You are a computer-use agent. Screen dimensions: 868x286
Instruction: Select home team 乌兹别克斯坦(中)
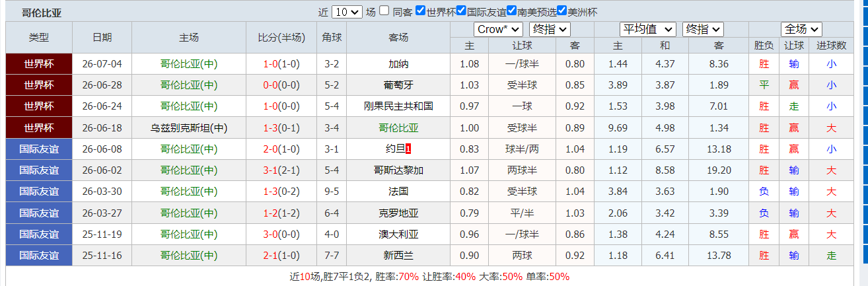pos(189,128)
